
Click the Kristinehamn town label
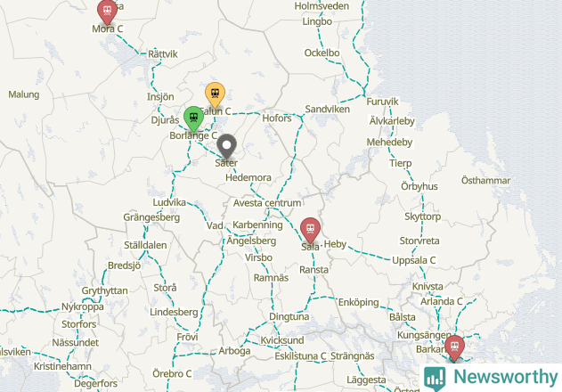click(x=62, y=366)
